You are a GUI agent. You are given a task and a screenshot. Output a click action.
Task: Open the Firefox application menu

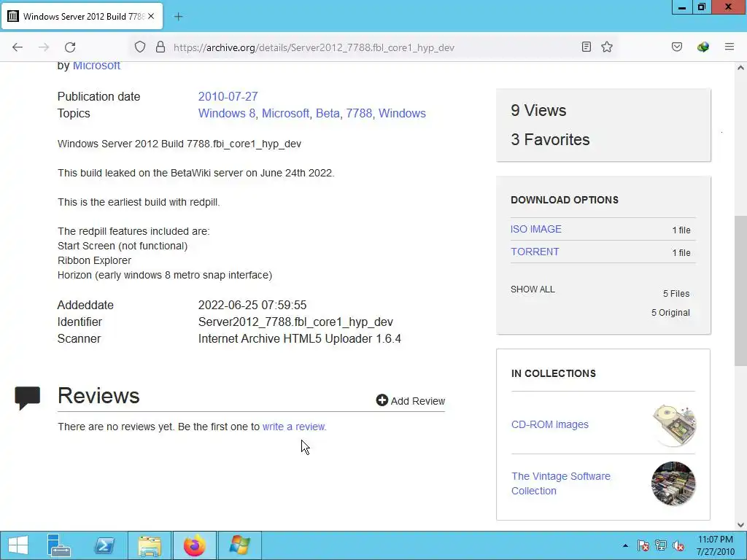pyautogui.click(x=729, y=47)
